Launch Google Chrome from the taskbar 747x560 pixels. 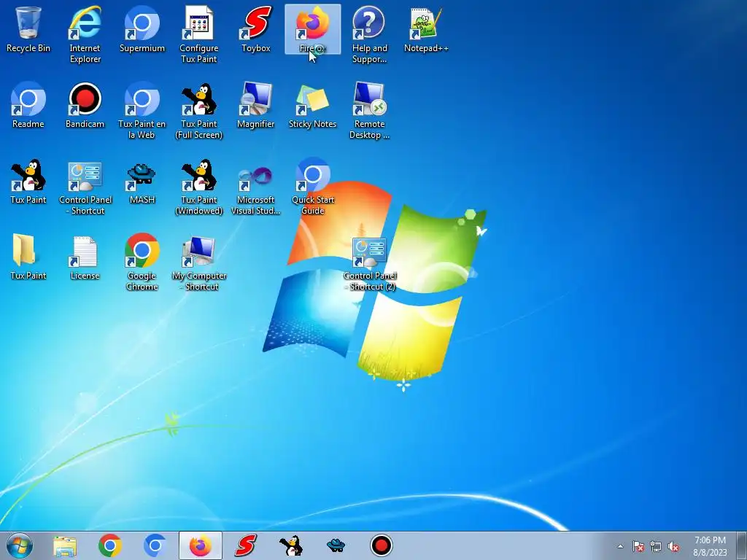[x=110, y=545]
